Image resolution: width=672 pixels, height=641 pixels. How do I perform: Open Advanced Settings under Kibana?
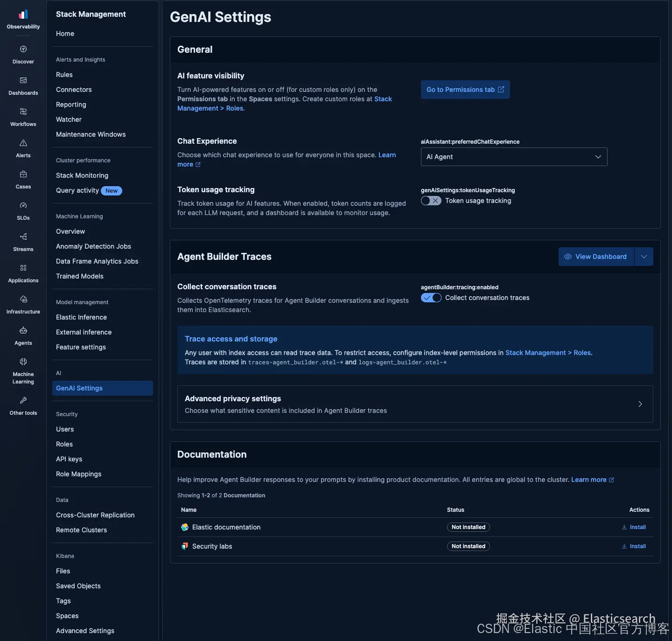point(85,631)
